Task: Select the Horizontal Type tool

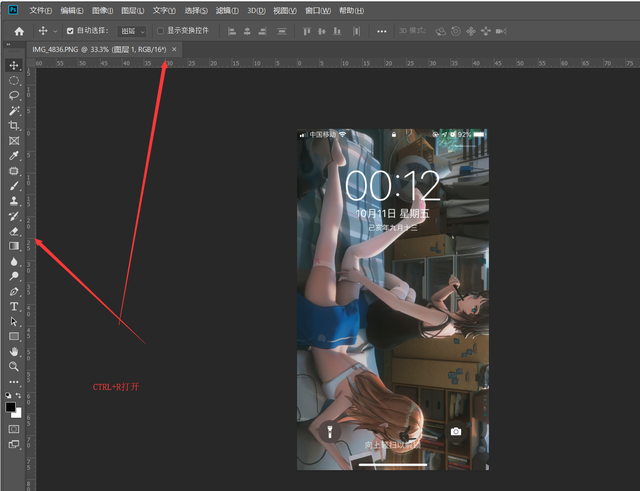Action: point(14,306)
